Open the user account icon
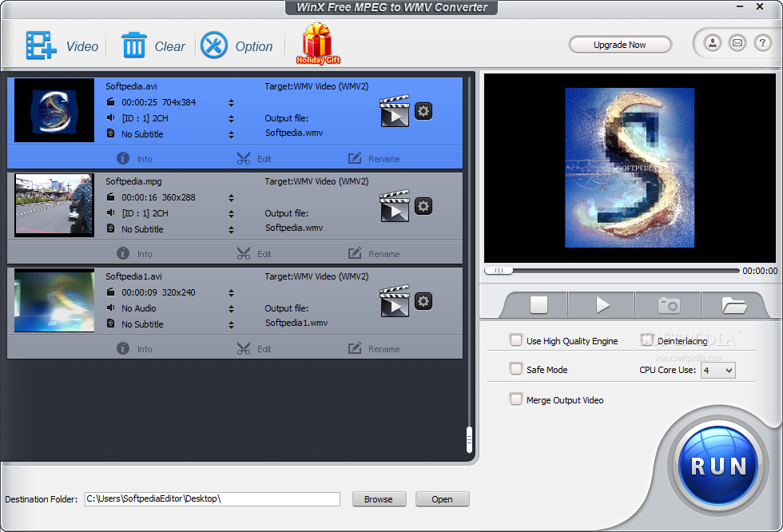The image size is (783, 532). pyautogui.click(x=713, y=43)
